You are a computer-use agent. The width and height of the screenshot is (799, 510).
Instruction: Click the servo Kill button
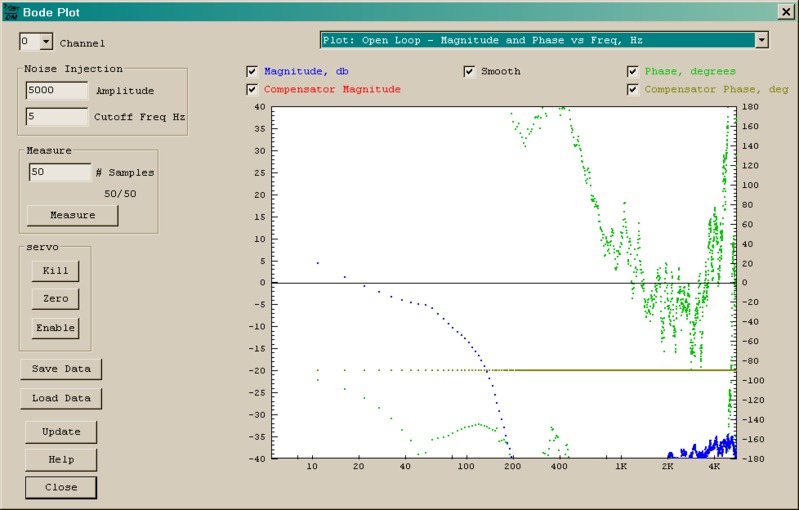tap(56, 270)
